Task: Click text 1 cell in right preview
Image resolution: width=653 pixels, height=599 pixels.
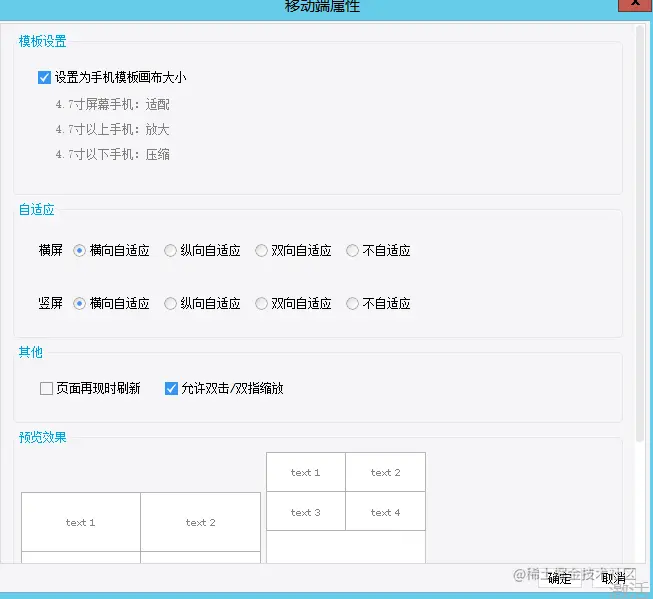Action: 306,472
